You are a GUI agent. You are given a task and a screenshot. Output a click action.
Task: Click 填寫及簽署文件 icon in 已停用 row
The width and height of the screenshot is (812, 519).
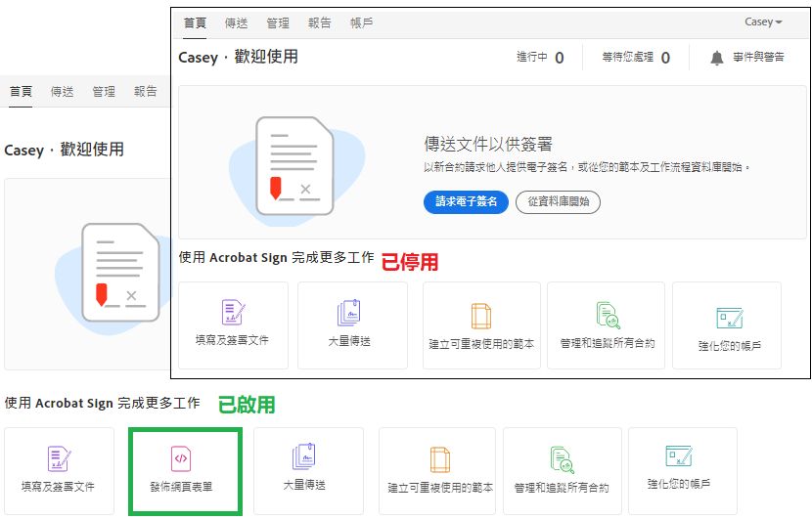pos(233,312)
